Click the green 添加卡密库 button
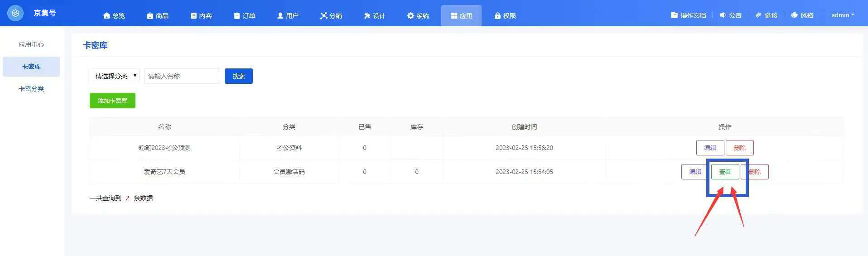 [x=112, y=101]
